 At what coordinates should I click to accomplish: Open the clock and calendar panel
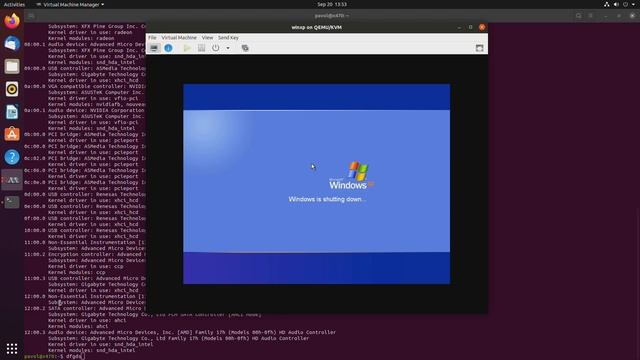click(332, 4)
